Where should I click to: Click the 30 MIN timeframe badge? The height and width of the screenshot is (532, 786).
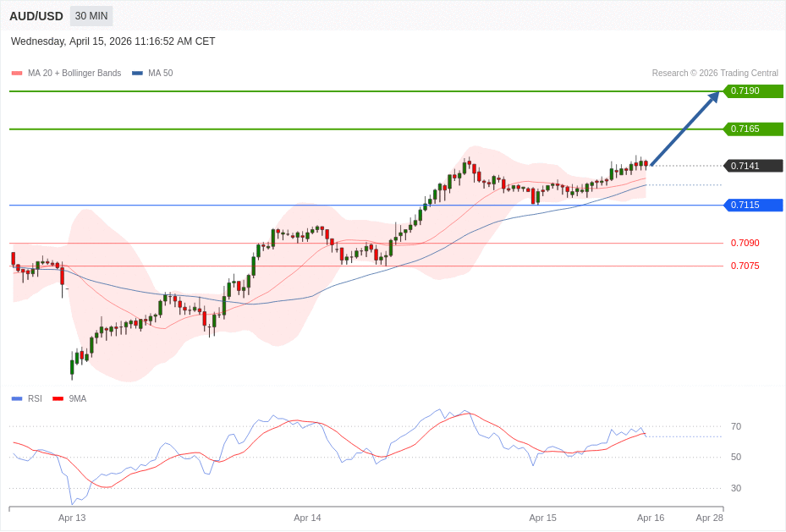(91, 16)
